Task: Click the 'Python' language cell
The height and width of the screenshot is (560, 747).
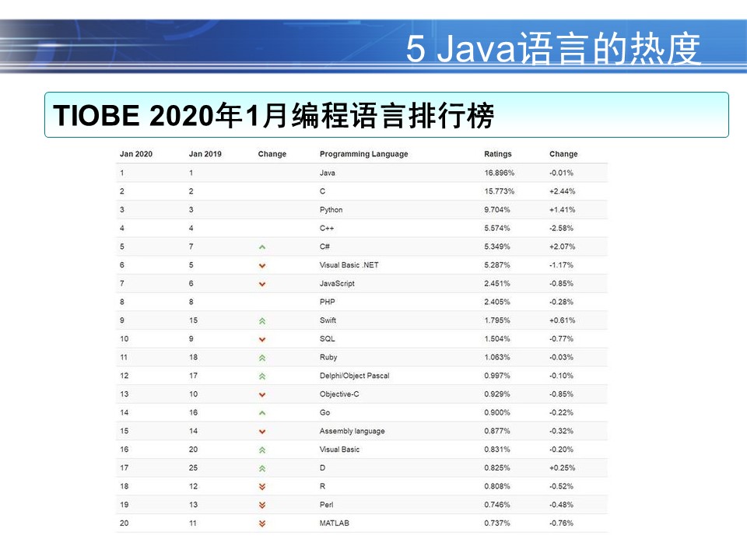Action: click(x=331, y=210)
